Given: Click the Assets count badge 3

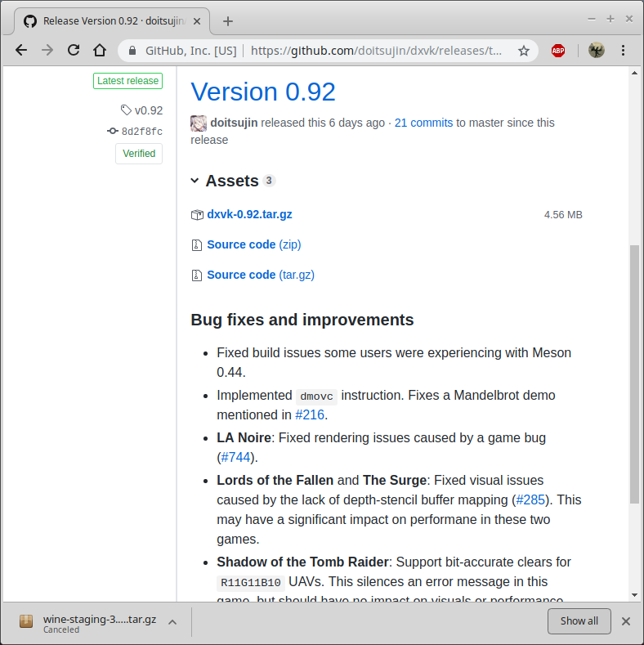Looking at the screenshot, I should pos(269,181).
